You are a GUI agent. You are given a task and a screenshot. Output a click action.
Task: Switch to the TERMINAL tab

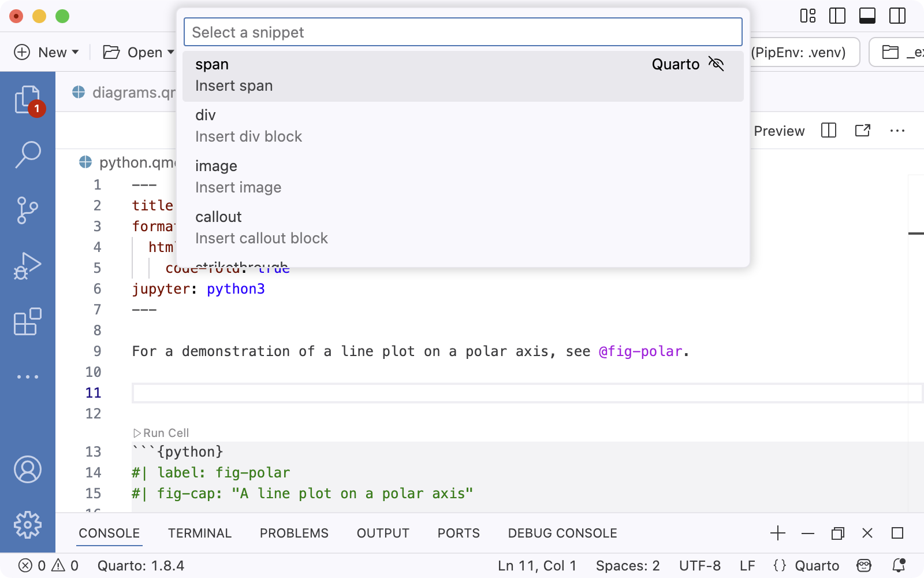pyautogui.click(x=199, y=533)
